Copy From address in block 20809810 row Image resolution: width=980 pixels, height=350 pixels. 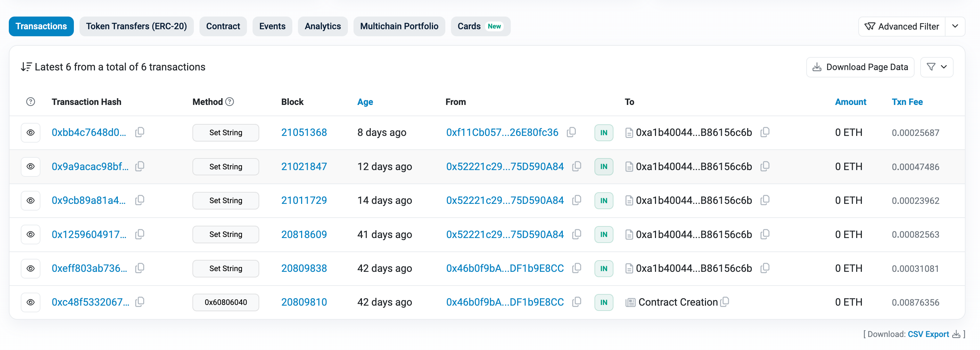[577, 302]
